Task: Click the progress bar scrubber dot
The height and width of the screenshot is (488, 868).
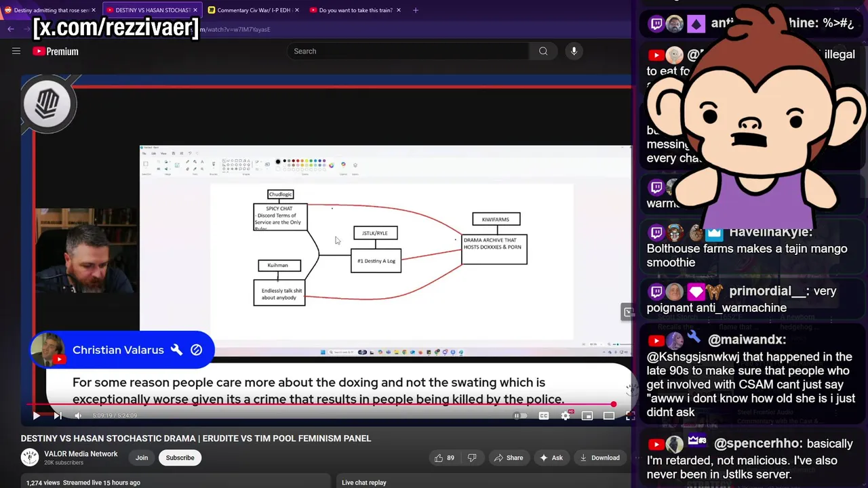Action: (614, 405)
